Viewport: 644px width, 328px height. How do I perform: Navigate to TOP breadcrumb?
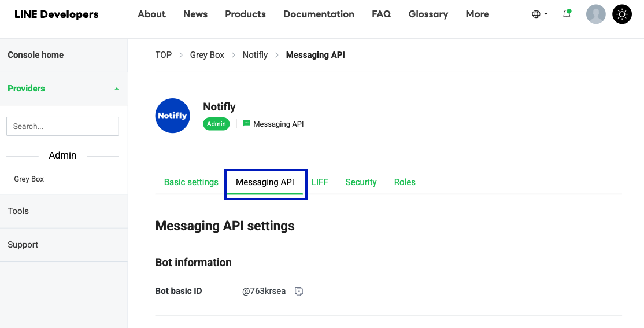164,54
